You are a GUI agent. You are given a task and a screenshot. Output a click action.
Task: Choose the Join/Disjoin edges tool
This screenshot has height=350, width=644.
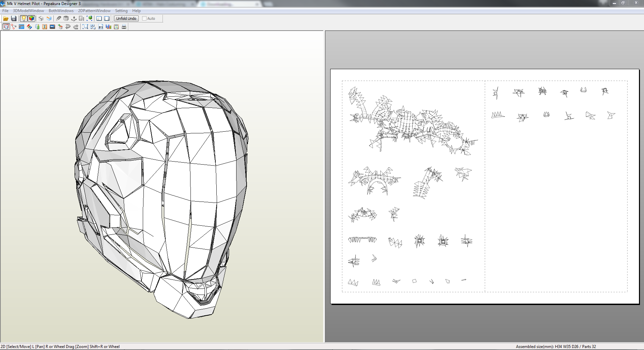click(14, 27)
